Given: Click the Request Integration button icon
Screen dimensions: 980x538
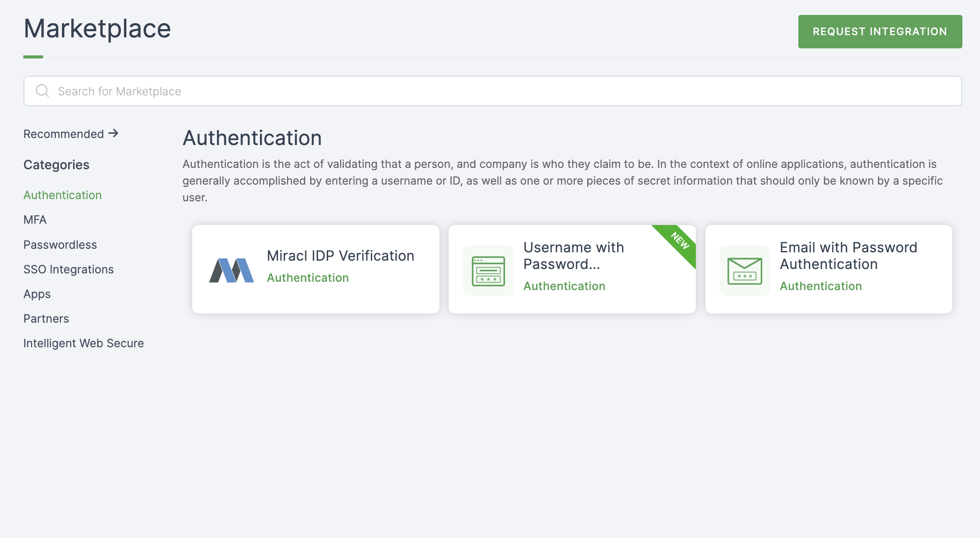Looking at the screenshot, I should (880, 31).
